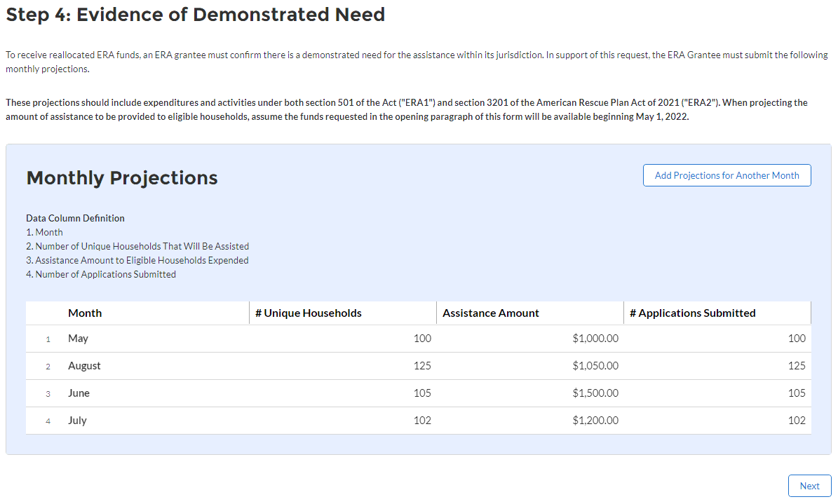Click the Assistance Amount column header
The height and width of the screenshot is (504, 838).
point(491,313)
